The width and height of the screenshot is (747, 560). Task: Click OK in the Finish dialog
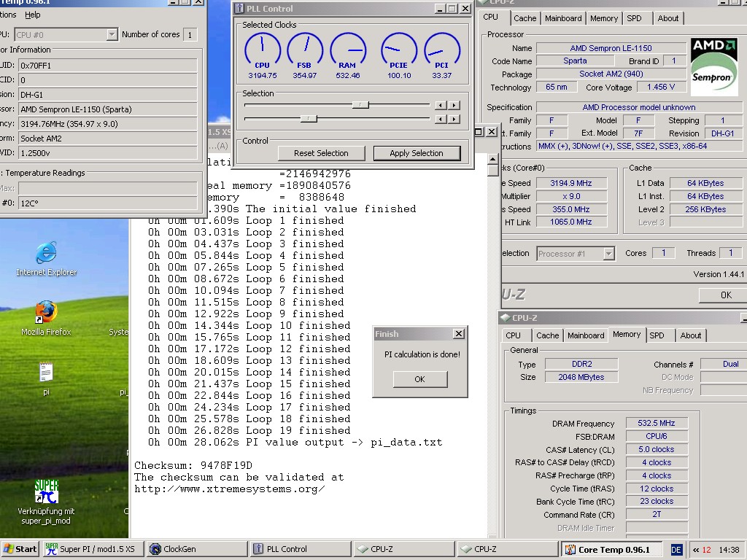point(419,379)
